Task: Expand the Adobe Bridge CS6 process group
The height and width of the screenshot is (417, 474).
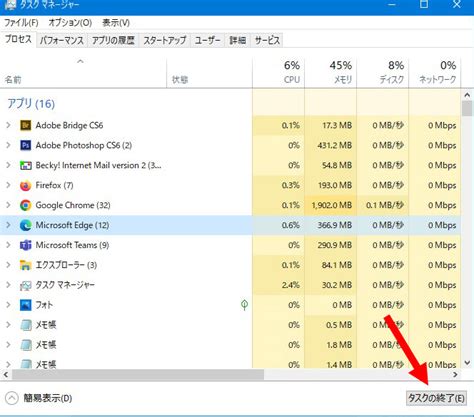Action: (x=8, y=125)
